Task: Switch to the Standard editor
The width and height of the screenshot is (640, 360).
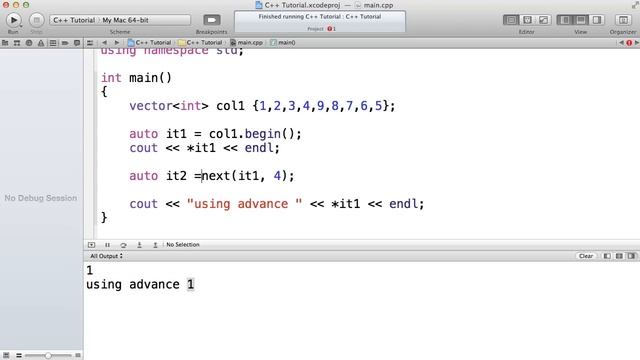Action: 511,20
